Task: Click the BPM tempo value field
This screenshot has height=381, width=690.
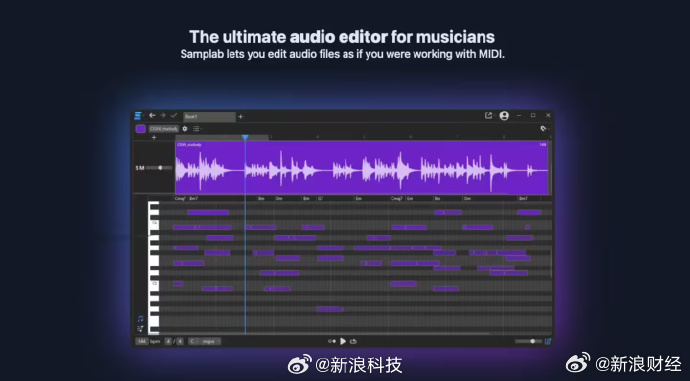Action: [141, 341]
